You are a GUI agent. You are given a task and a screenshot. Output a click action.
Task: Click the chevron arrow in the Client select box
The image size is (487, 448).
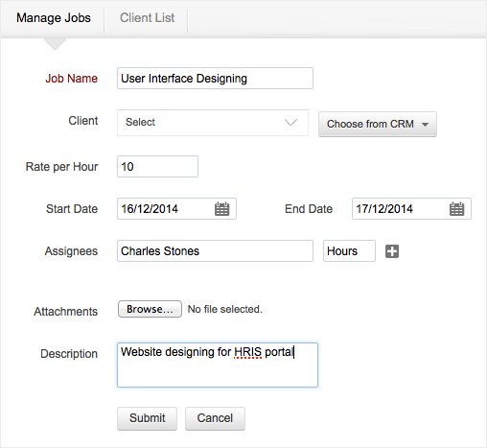tap(290, 122)
